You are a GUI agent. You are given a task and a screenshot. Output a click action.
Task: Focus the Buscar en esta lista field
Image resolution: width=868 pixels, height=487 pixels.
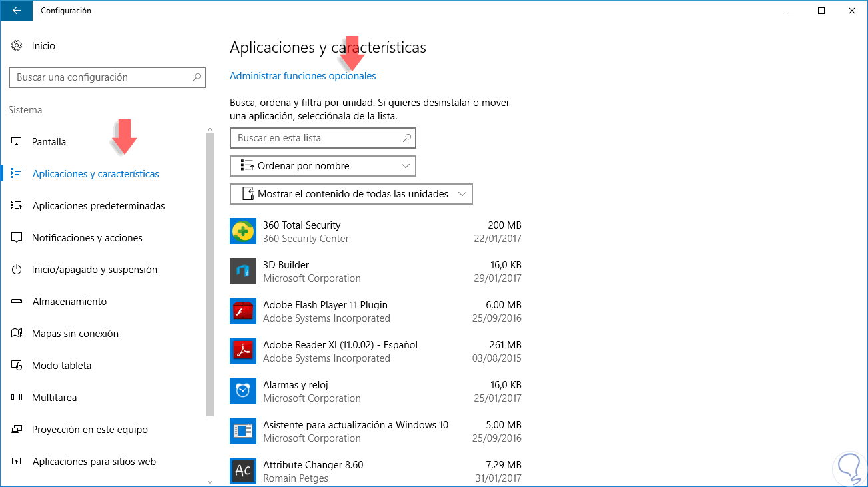[x=316, y=138]
